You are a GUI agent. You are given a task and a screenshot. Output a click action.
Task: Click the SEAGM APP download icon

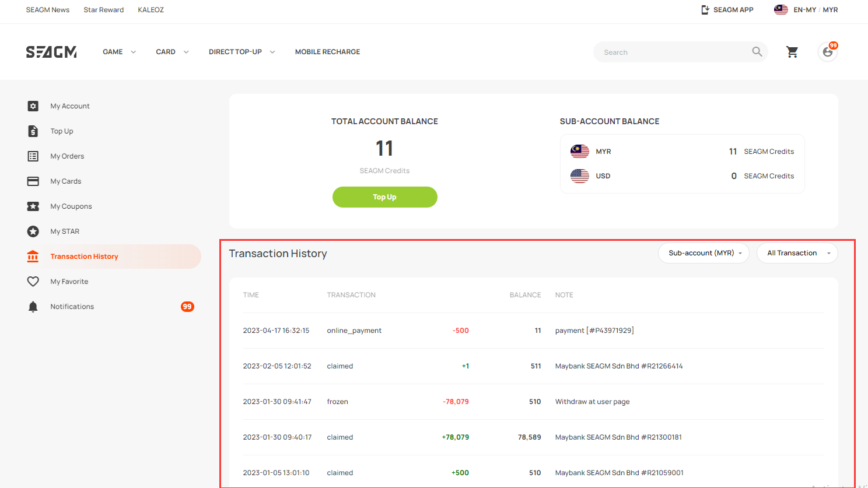705,10
